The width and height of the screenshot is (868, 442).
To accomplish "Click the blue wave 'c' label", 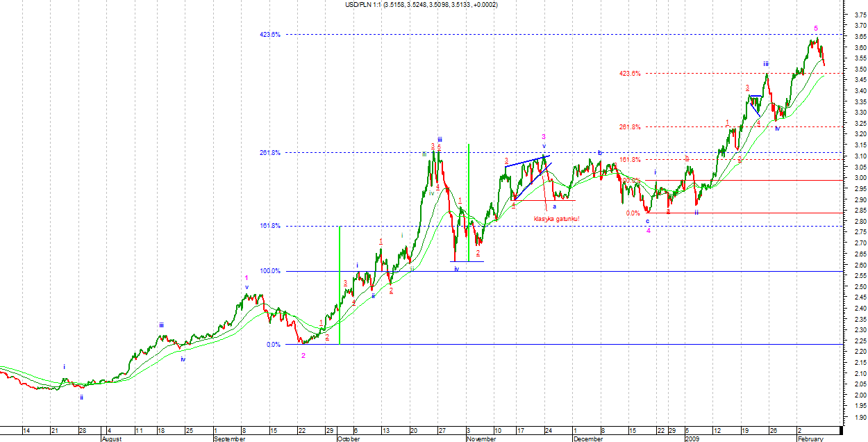I will [647, 221].
